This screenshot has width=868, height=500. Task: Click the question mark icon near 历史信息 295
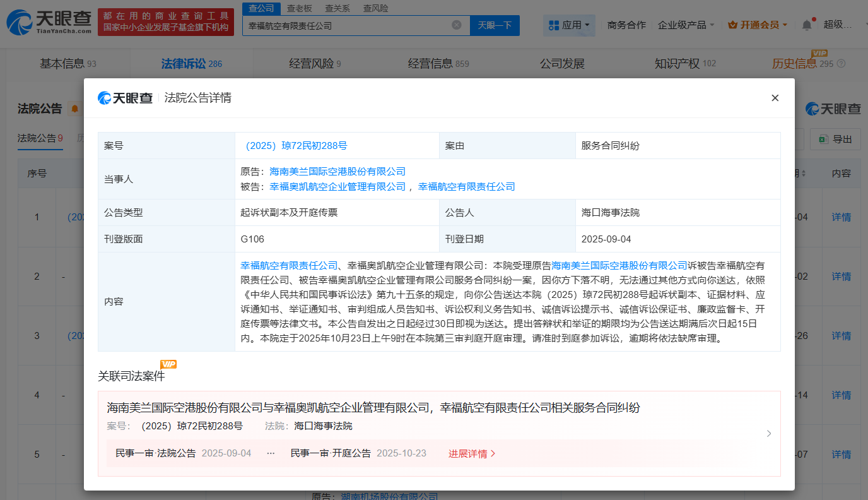click(842, 63)
